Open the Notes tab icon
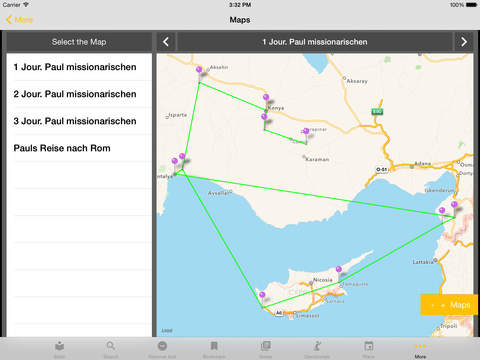Image resolution: width=480 pixels, height=360 pixels. click(x=266, y=346)
